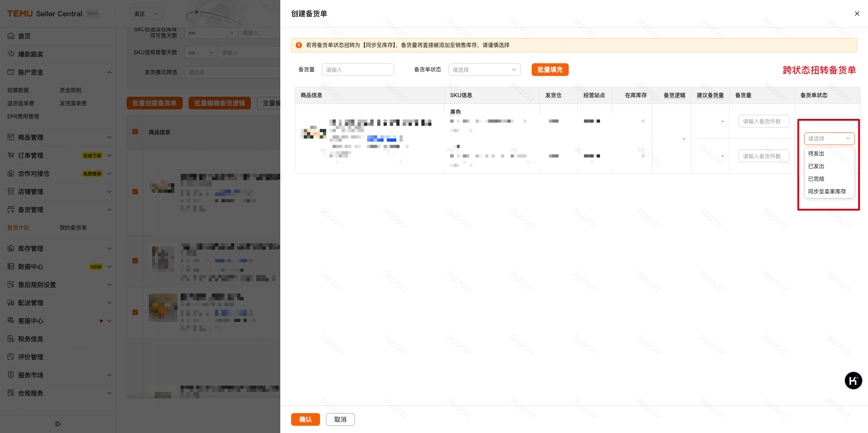Open the 商品管理 section icon
Image resolution: width=868 pixels, height=433 pixels.
[x=11, y=137]
